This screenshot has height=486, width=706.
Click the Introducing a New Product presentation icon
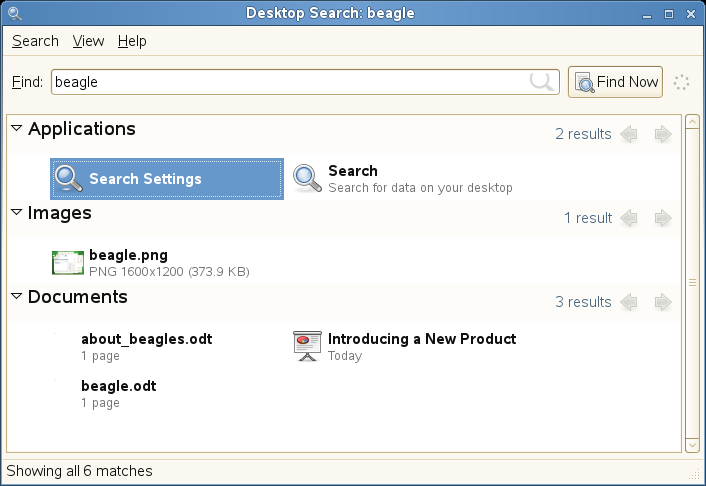tap(308, 346)
